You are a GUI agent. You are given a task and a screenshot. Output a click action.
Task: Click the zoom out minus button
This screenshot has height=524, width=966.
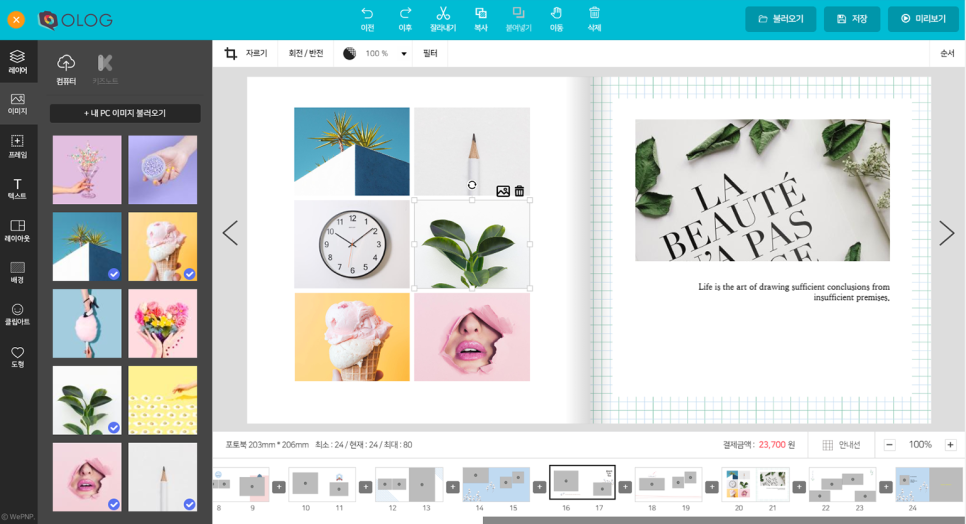(889, 445)
